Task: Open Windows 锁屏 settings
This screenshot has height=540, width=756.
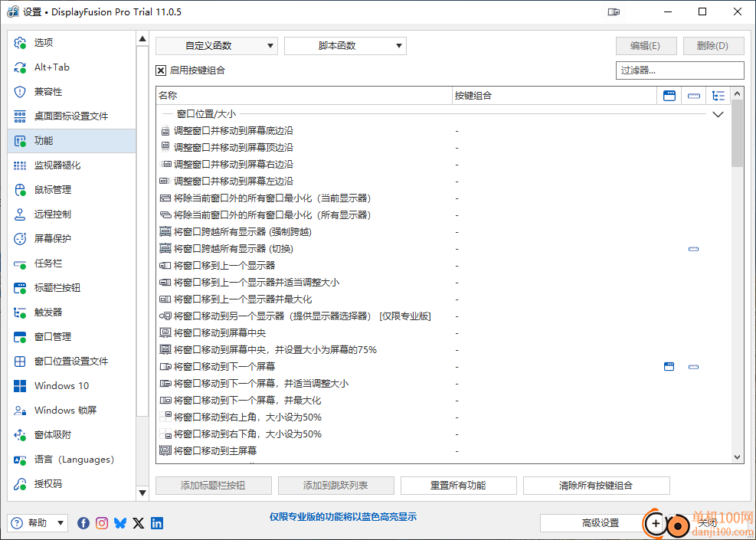Action: click(72, 411)
